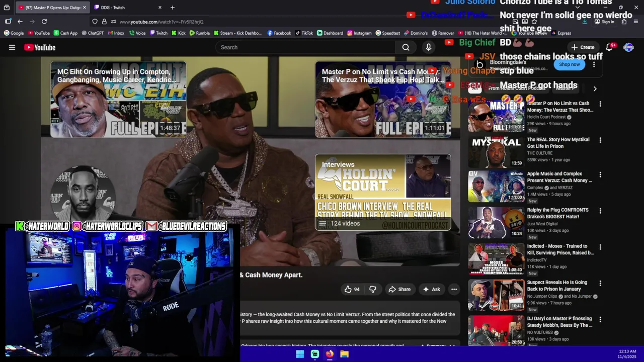The height and width of the screenshot is (362, 644).
Task: Open the Google bookmark
Action: [14, 33]
